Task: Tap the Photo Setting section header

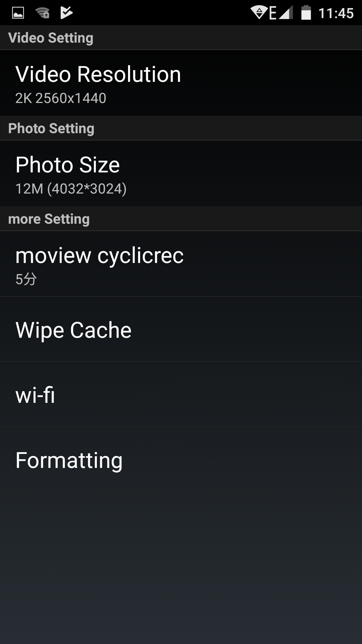Action: click(x=51, y=128)
